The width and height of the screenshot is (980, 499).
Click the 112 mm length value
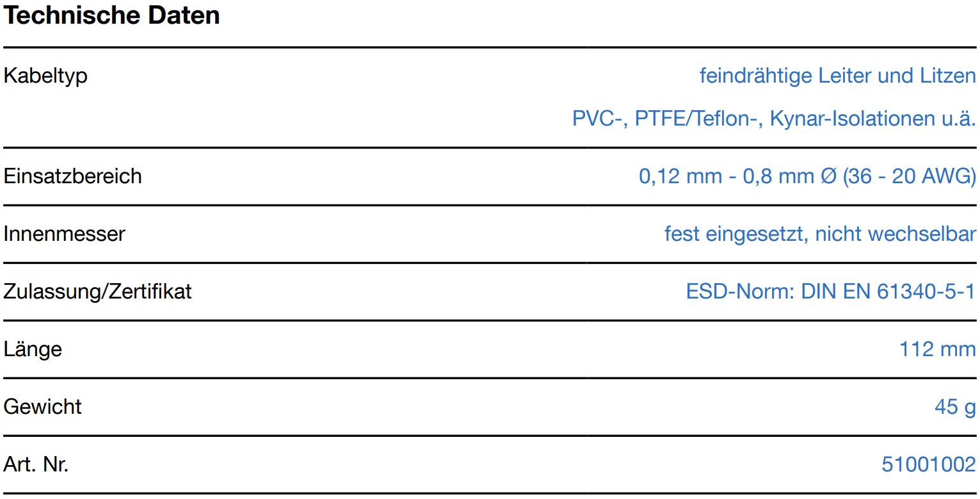pyautogui.click(x=938, y=349)
